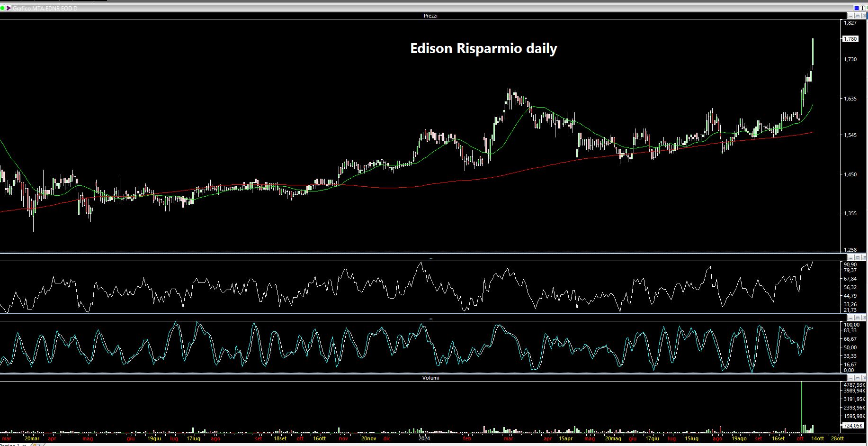
Task: Click the 17lug date marker on time axis
Action: pyautogui.click(x=193, y=438)
